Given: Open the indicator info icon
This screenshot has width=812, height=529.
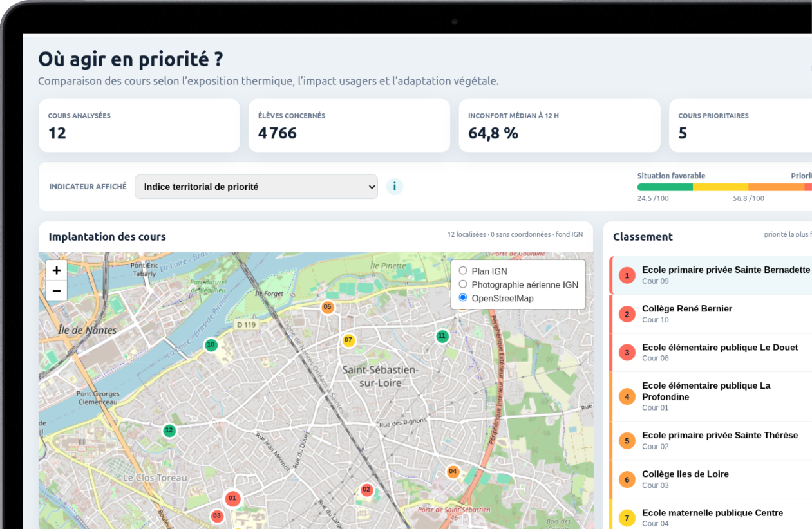Looking at the screenshot, I should click(394, 187).
